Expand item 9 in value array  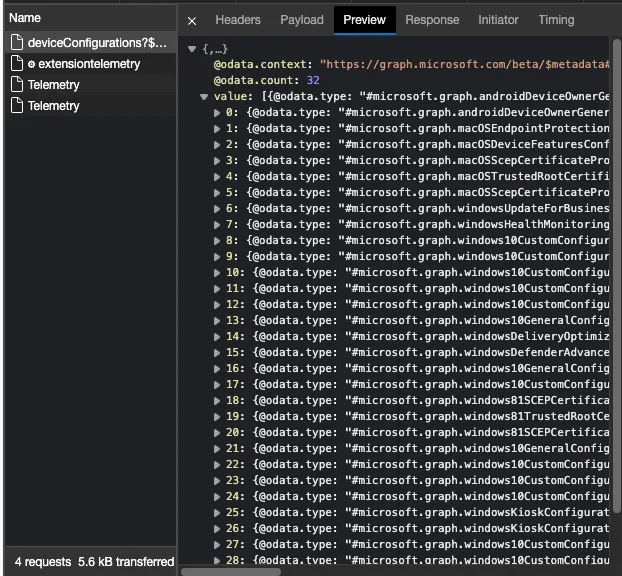tap(217, 257)
